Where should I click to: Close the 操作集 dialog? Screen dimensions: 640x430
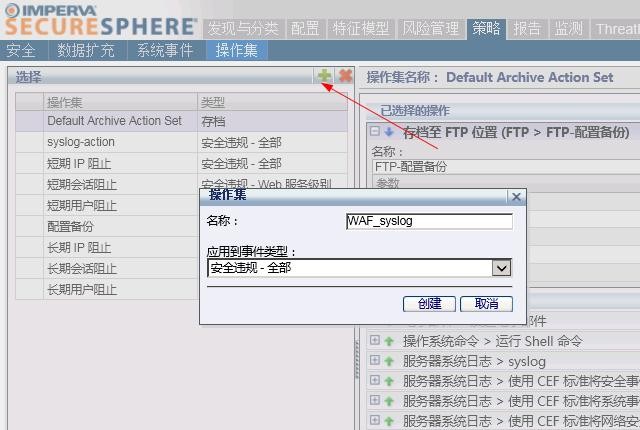tap(516, 197)
